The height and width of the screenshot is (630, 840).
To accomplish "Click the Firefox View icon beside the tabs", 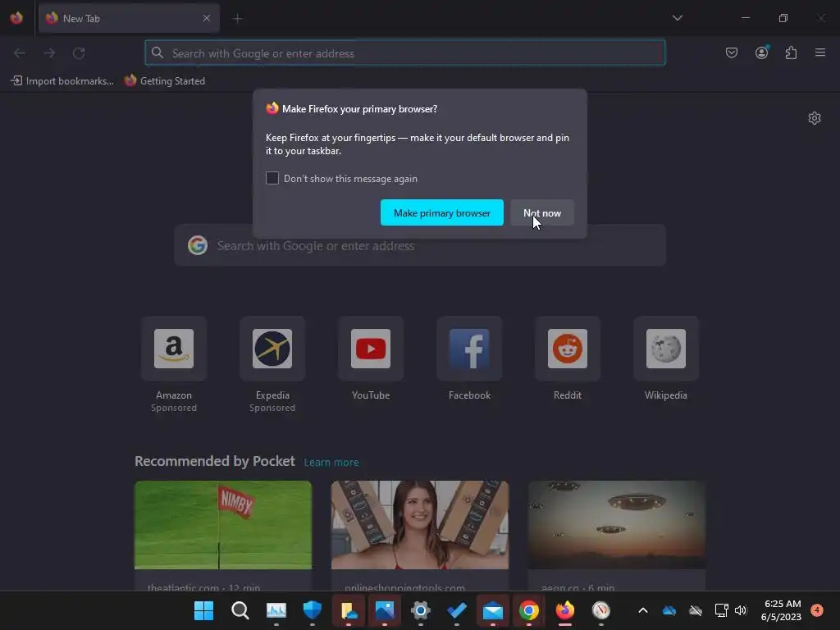I will pos(16,18).
